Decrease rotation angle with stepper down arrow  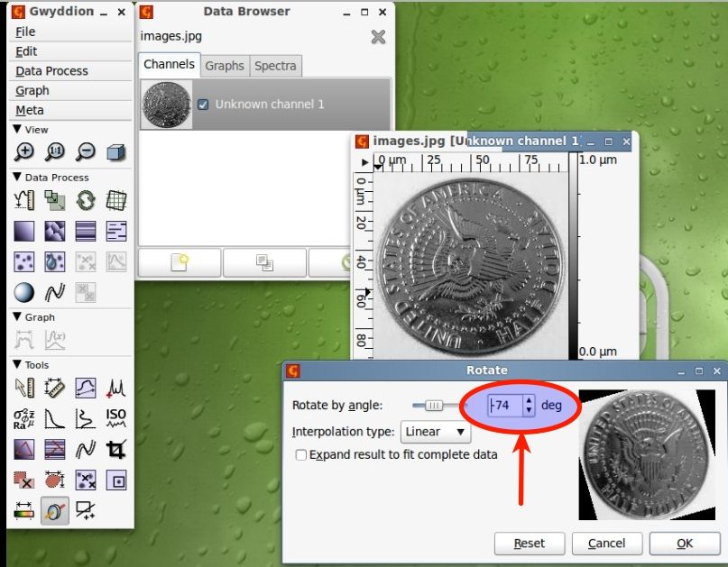pyautogui.click(x=529, y=410)
